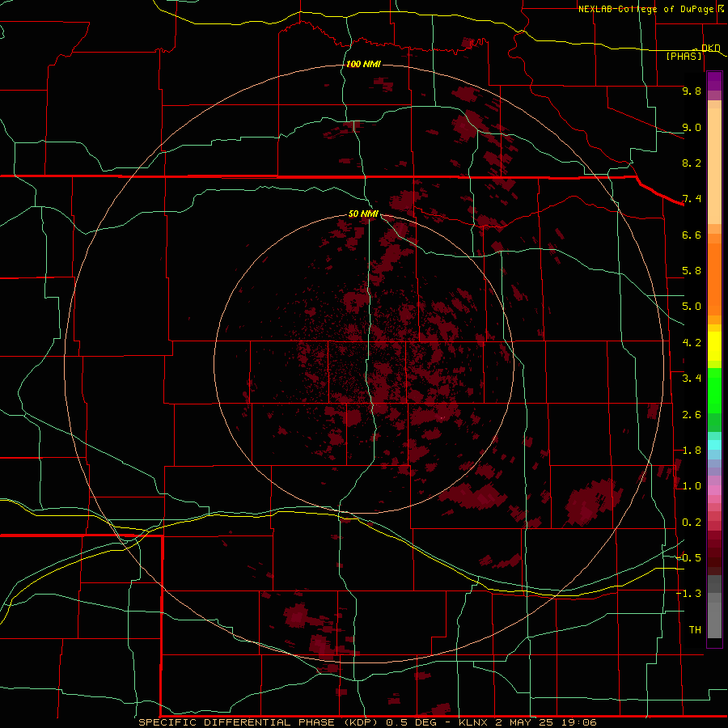Click the SPECIFIC DIFFERENTIAL PHASE (KDP) caption
Viewport: 728px width, 728px height.
tap(259, 722)
